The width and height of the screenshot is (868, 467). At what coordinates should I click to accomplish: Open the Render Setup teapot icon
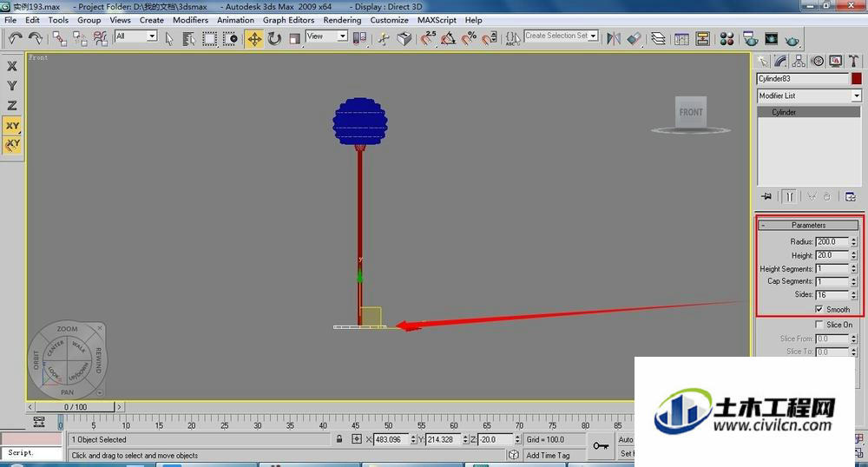[751, 39]
